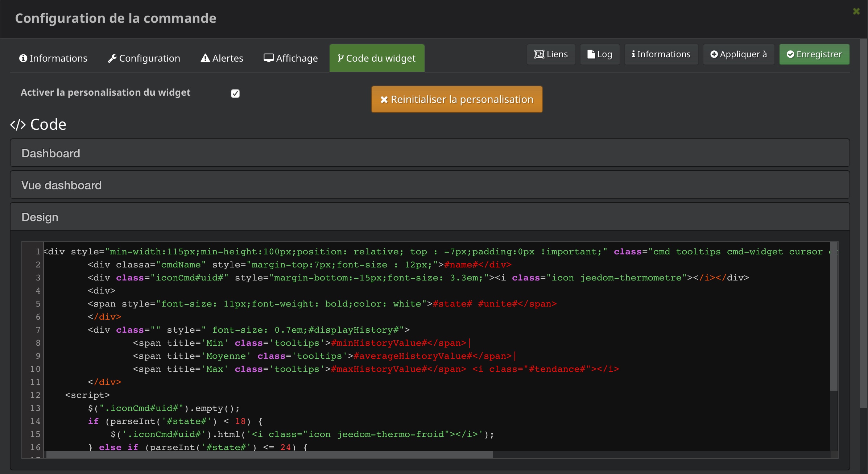The height and width of the screenshot is (474, 868).
Task: Click the #name# placeholder in the code
Action: [x=461, y=265]
